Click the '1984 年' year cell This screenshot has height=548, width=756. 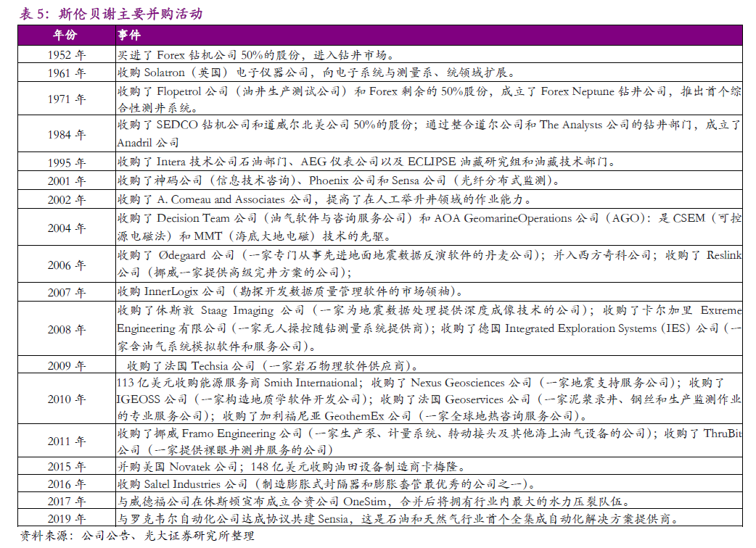pos(67,134)
